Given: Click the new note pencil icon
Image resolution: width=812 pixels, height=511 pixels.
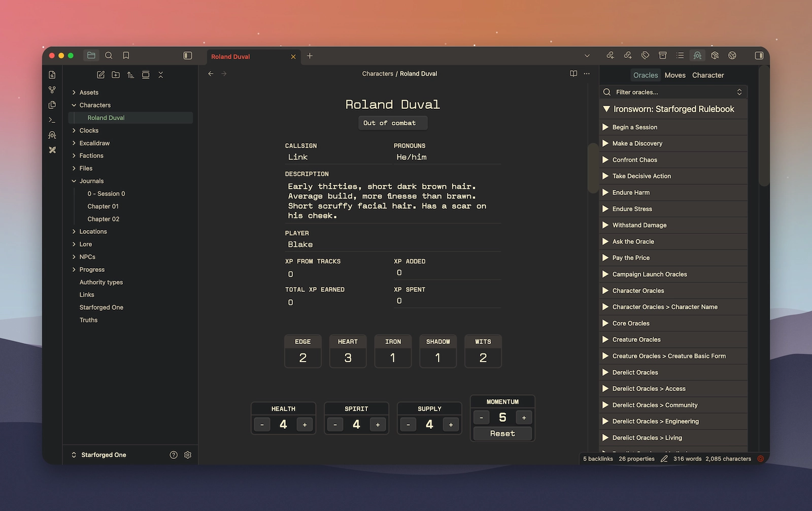Looking at the screenshot, I should pos(100,75).
